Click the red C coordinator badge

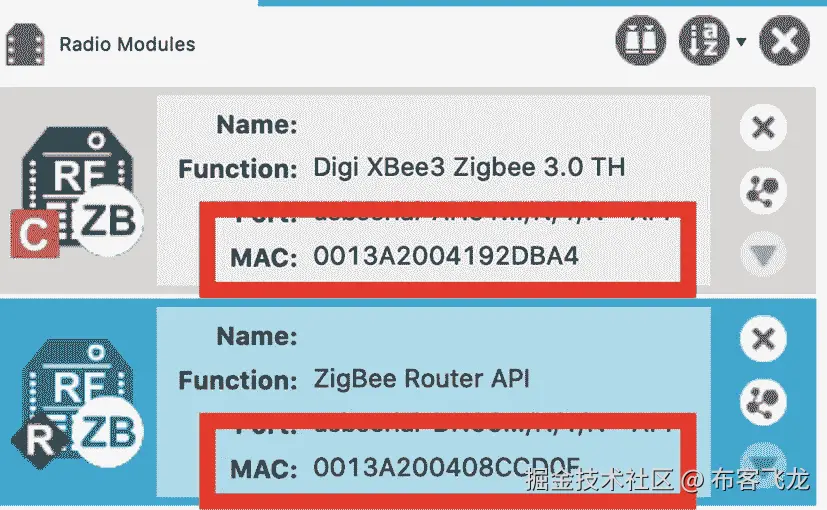(x=35, y=234)
